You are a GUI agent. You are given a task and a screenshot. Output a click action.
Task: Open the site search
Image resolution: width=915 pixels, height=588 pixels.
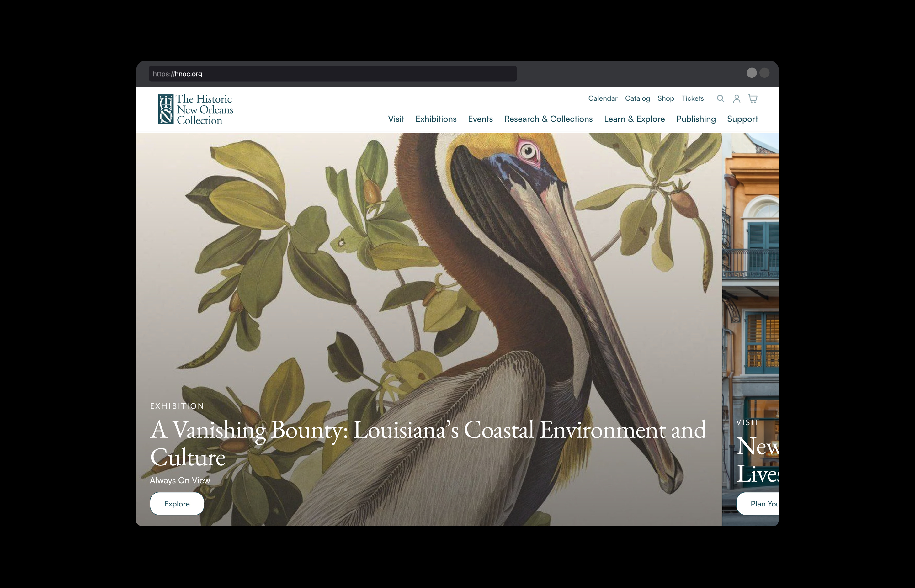tap(721, 98)
